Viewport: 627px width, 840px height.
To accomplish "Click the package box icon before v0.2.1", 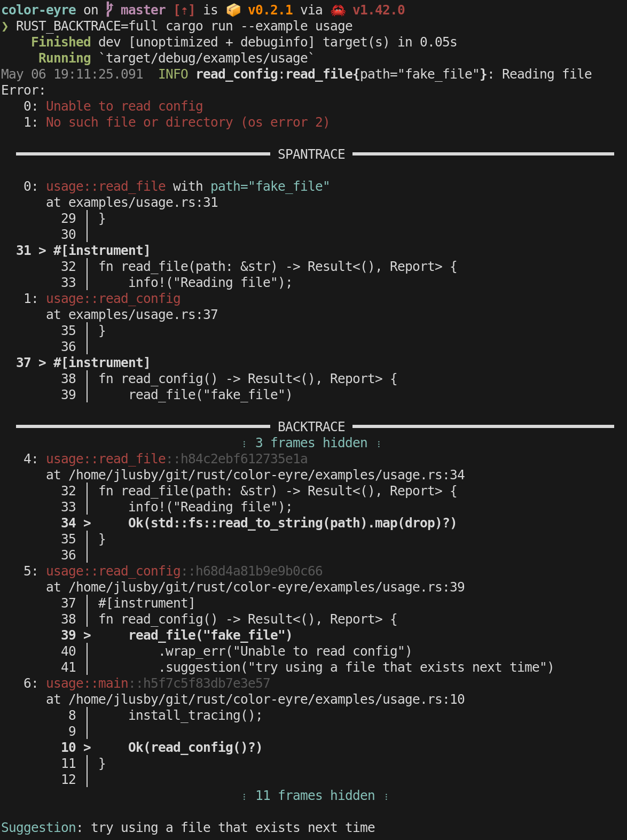I will [233, 10].
